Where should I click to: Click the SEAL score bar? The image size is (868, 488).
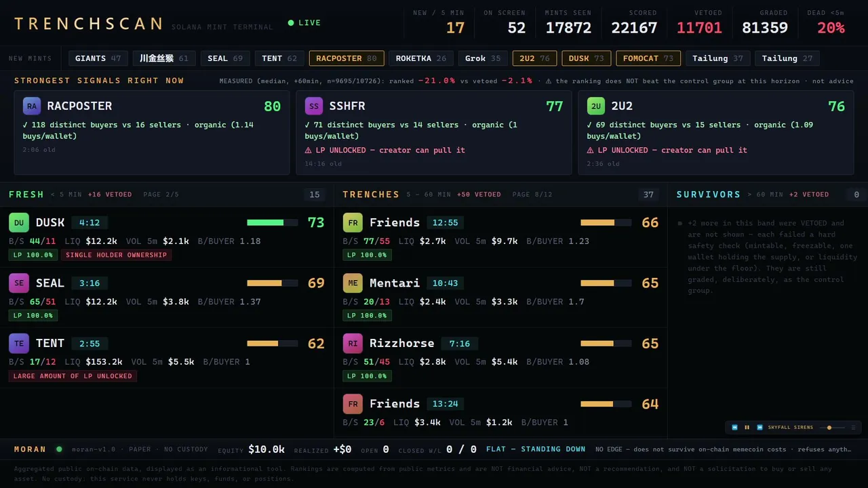click(x=273, y=283)
